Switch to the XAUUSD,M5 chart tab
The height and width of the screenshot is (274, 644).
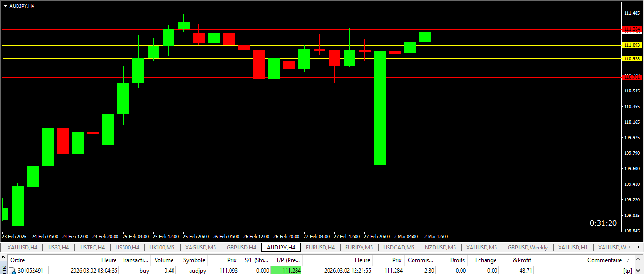click(x=481, y=247)
